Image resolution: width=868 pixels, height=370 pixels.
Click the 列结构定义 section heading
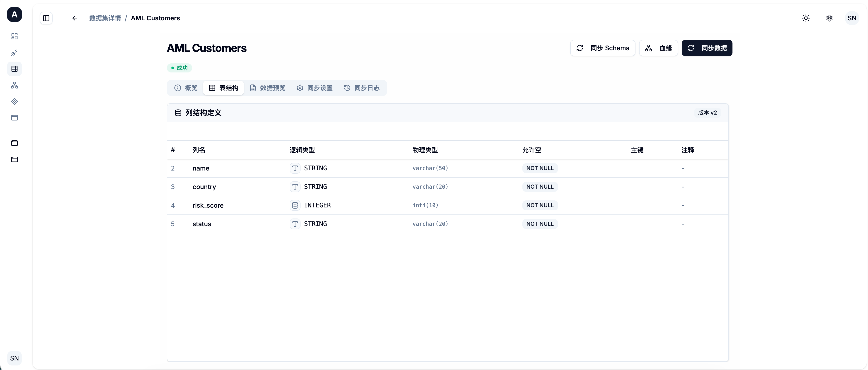click(203, 113)
